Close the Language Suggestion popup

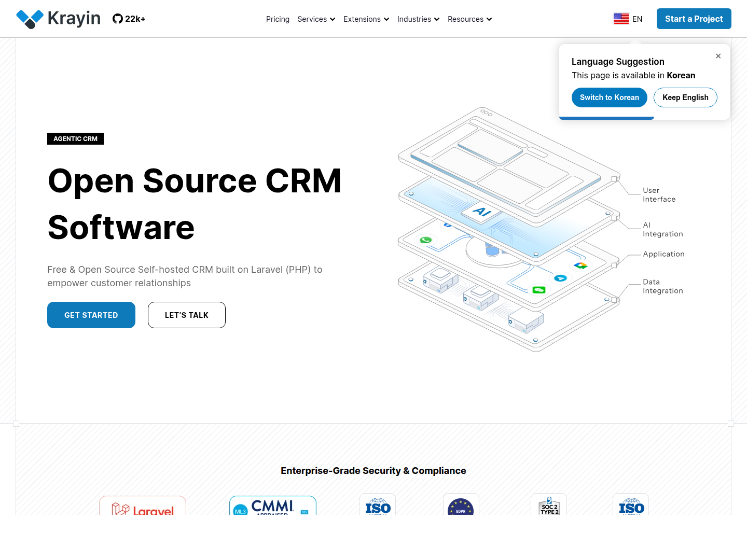[718, 56]
